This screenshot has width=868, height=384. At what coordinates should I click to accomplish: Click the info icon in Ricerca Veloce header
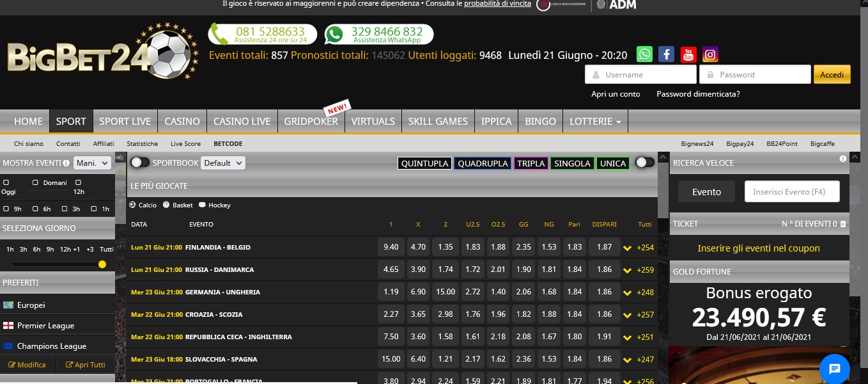(843, 159)
